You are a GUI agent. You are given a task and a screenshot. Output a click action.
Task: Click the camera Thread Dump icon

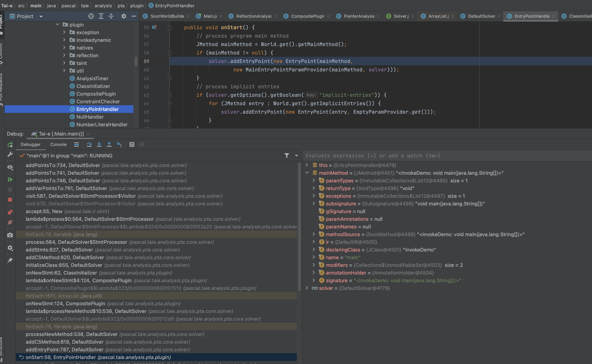point(10,235)
